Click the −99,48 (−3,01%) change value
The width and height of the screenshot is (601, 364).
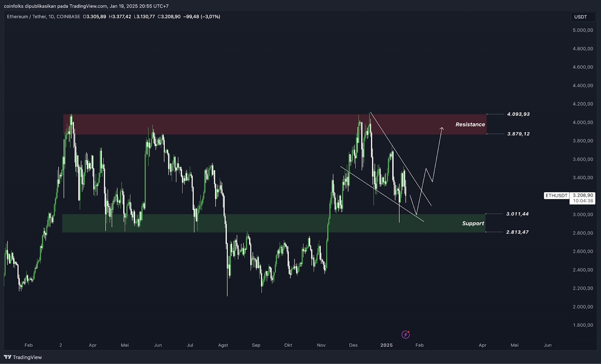pos(202,17)
